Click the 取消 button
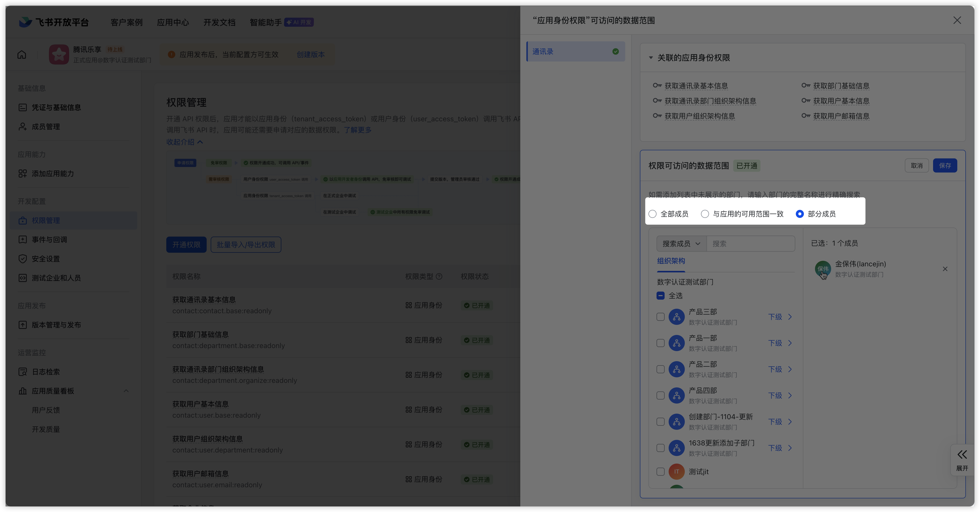980x512 pixels. point(916,165)
